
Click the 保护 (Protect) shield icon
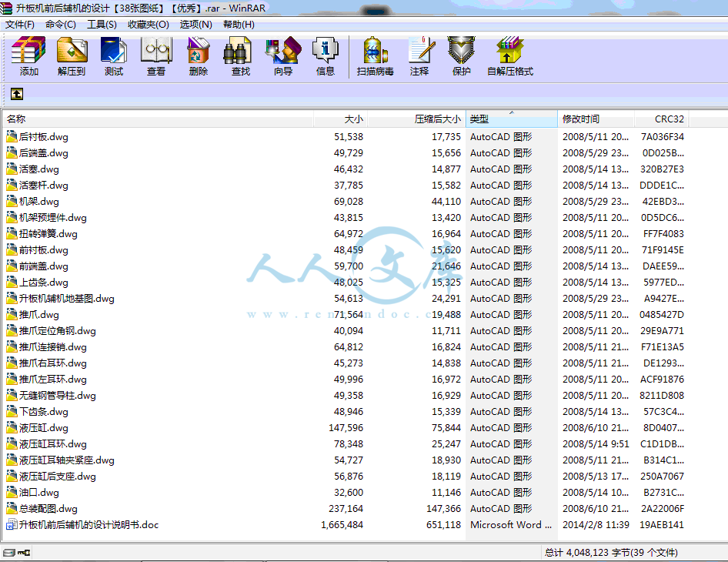coord(461,50)
